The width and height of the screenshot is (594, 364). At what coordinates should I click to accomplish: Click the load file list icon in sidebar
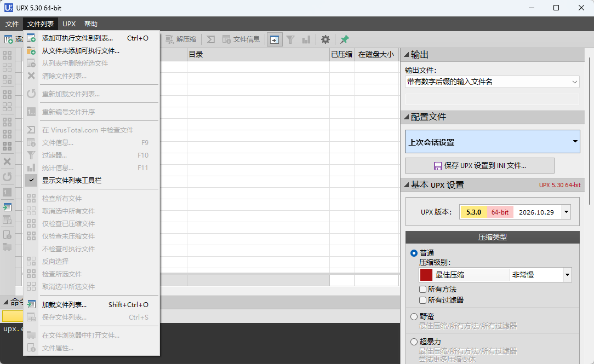[7, 207]
